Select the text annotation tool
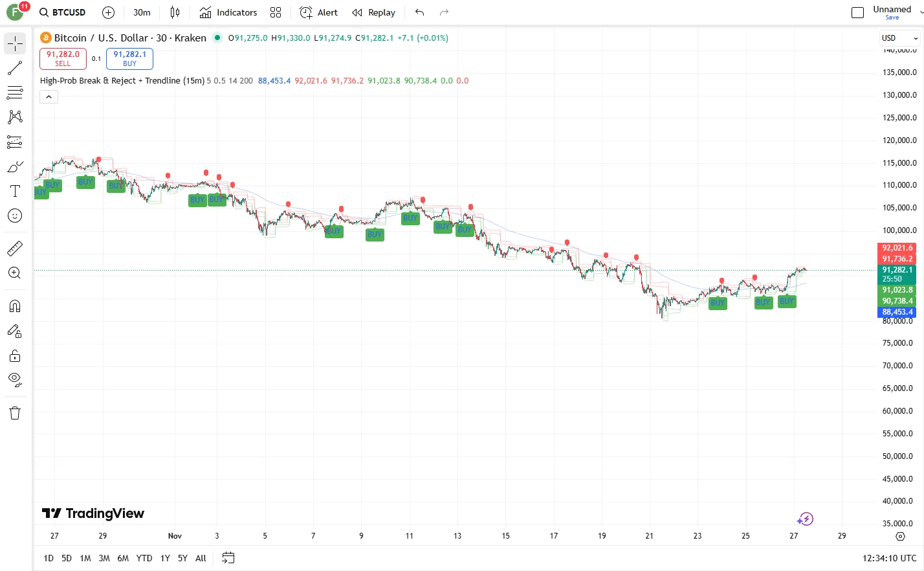 click(x=15, y=191)
